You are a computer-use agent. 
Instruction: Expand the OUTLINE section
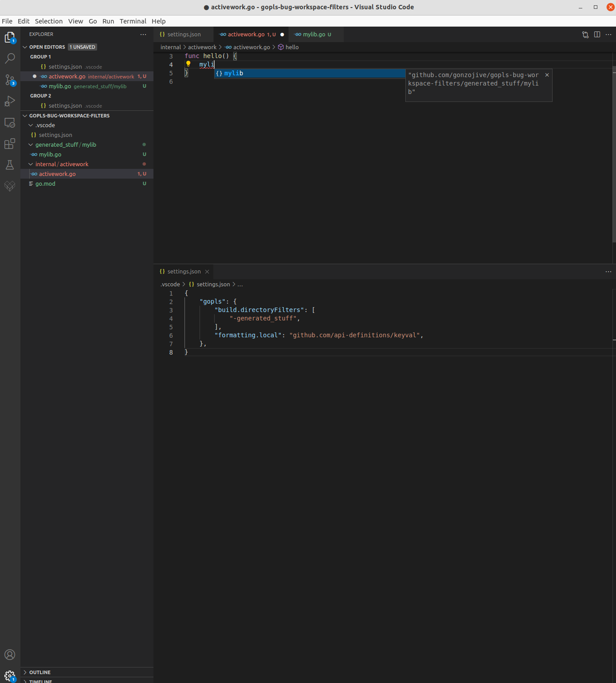25,672
